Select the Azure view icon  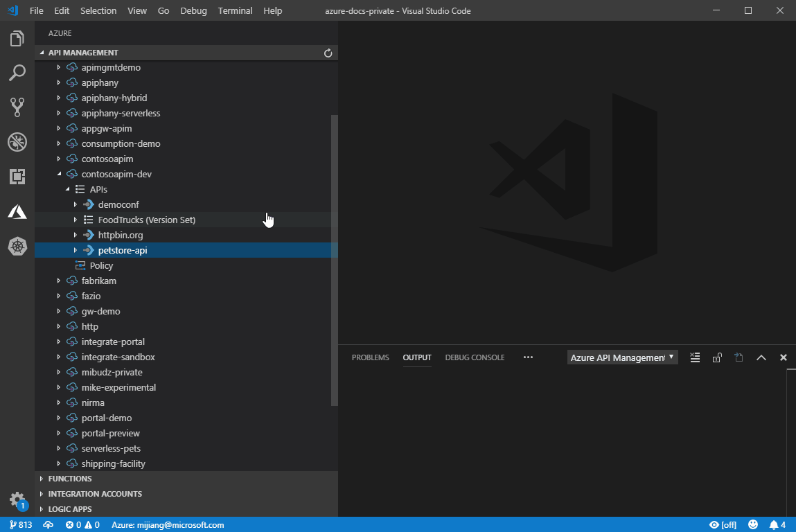tap(17, 212)
